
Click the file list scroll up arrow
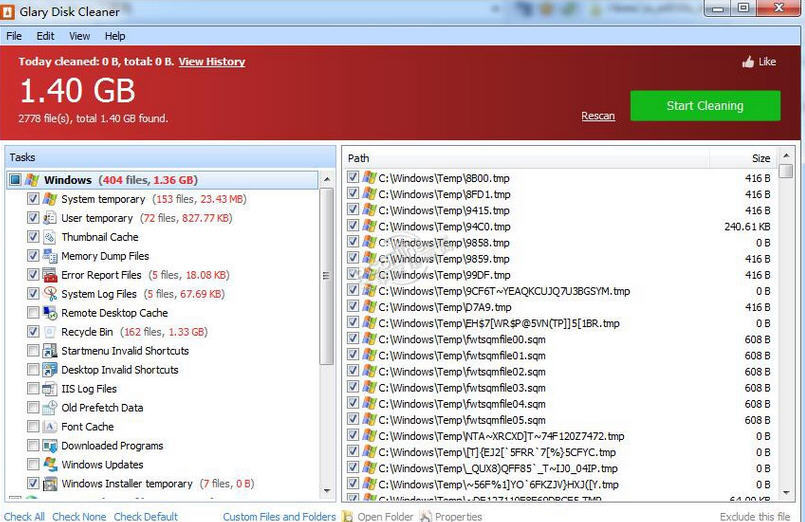pyautogui.click(x=786, y=155)
